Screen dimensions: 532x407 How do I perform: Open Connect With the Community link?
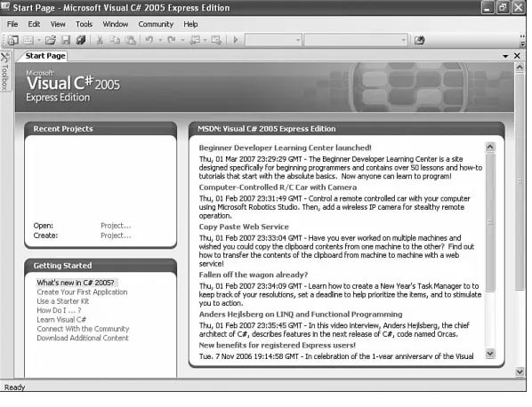[x=83, y=329]
